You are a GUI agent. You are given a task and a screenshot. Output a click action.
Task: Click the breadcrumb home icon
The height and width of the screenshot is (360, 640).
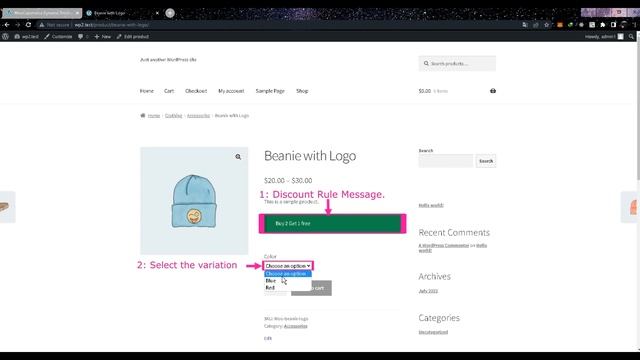(142, 116)
